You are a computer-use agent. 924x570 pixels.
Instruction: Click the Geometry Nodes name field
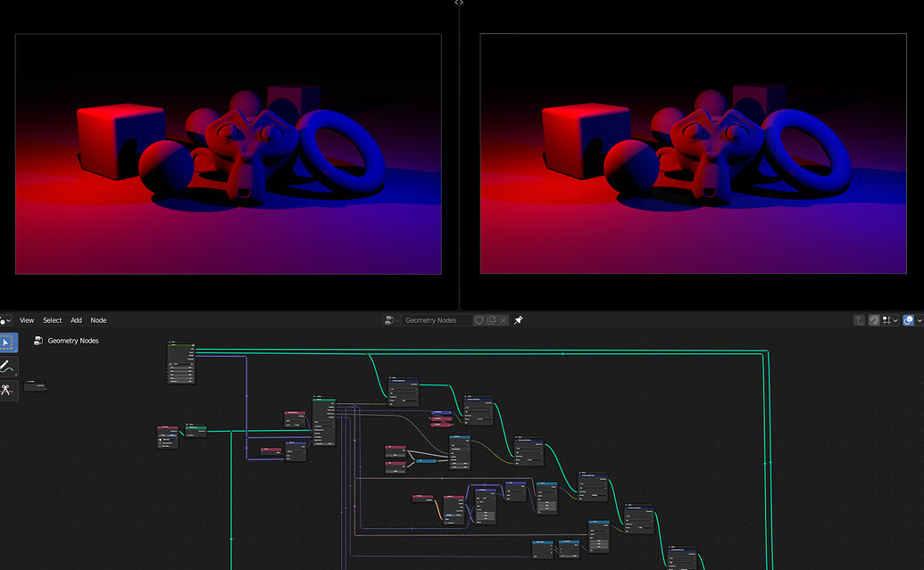[x=436, y=320]
